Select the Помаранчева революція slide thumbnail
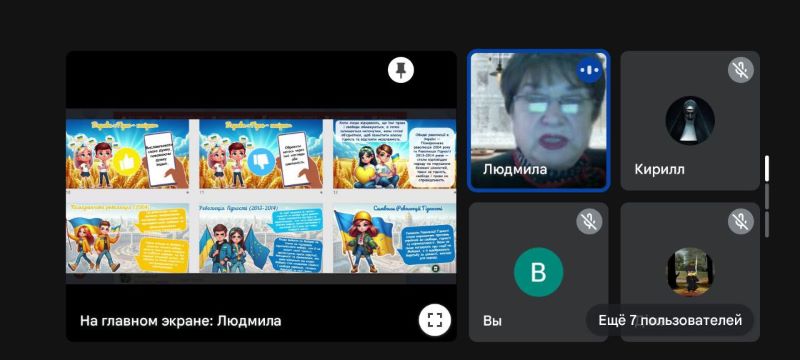Screen dimensions: 800x360 [128, 237]
